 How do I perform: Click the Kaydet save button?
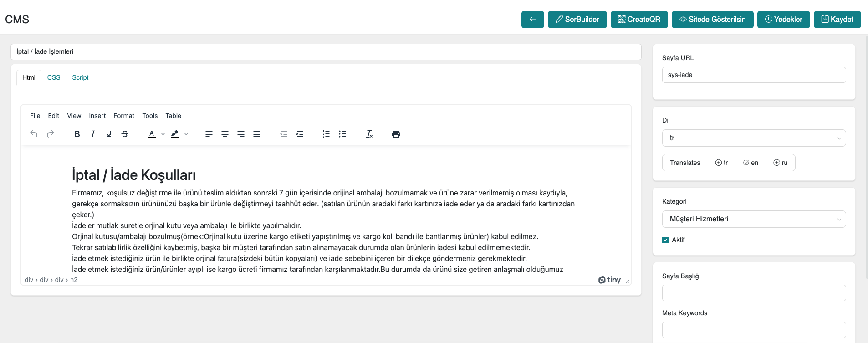[x=837, y=20]
